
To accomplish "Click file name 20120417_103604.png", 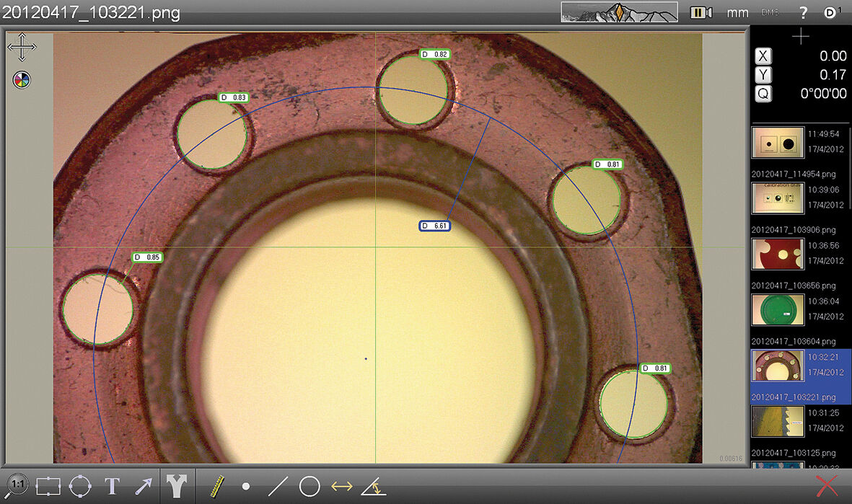I will pyautogui.click(x=794, y=342).
